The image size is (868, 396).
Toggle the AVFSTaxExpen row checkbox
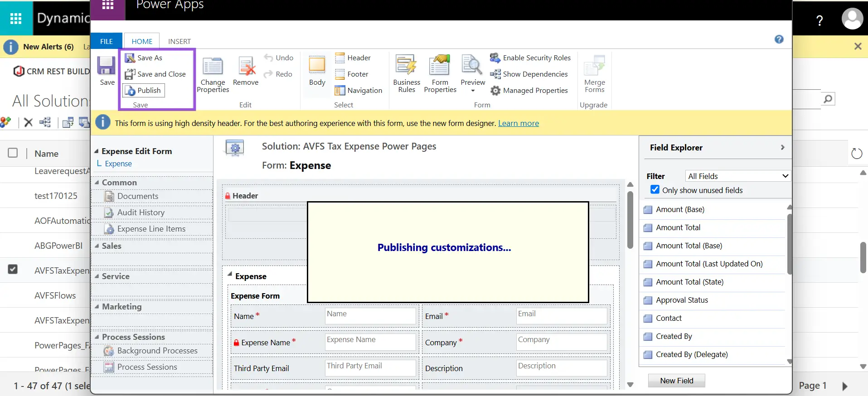[x=13, y=269]
